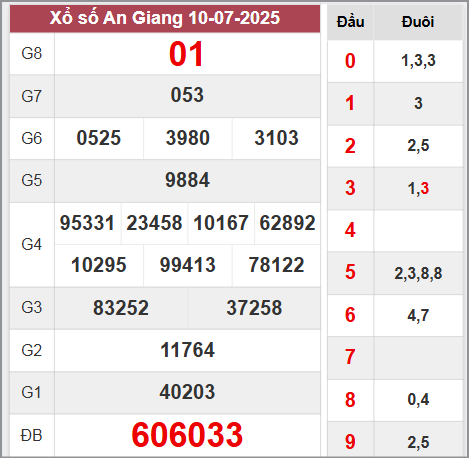This screenshot has height=458, width=469.
Task: Click the 'Đuôi' column header
Action: [418, 22]
